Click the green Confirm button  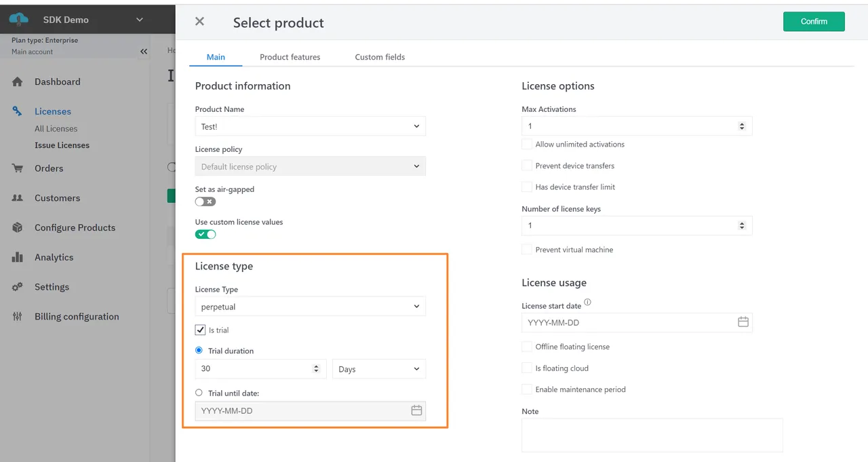pyautogui.click(x=814, y=21)
